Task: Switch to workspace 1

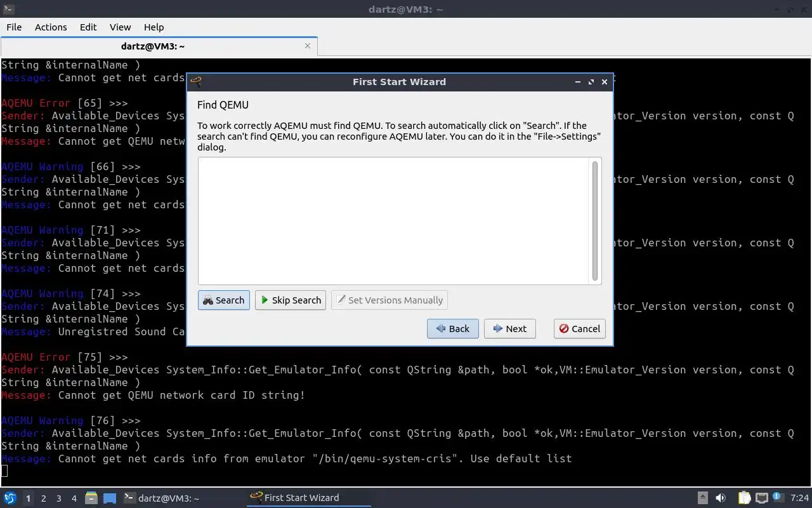Action: point(28,498)
